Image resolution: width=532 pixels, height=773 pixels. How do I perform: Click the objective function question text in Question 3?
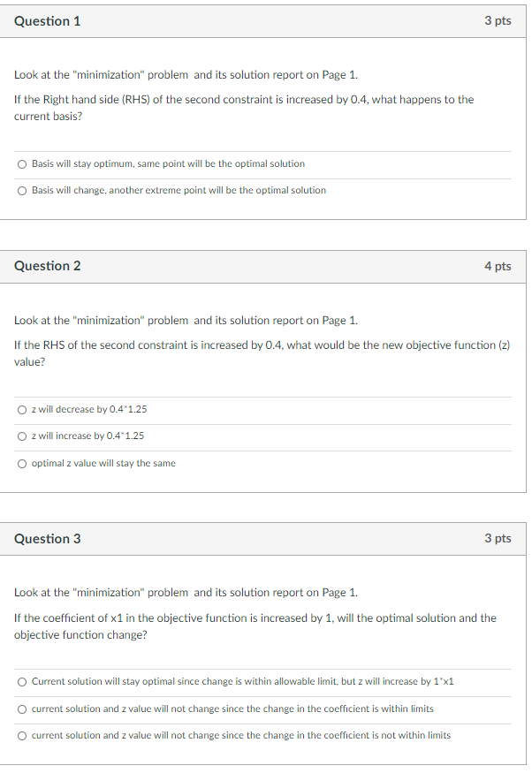coord(256,625)
